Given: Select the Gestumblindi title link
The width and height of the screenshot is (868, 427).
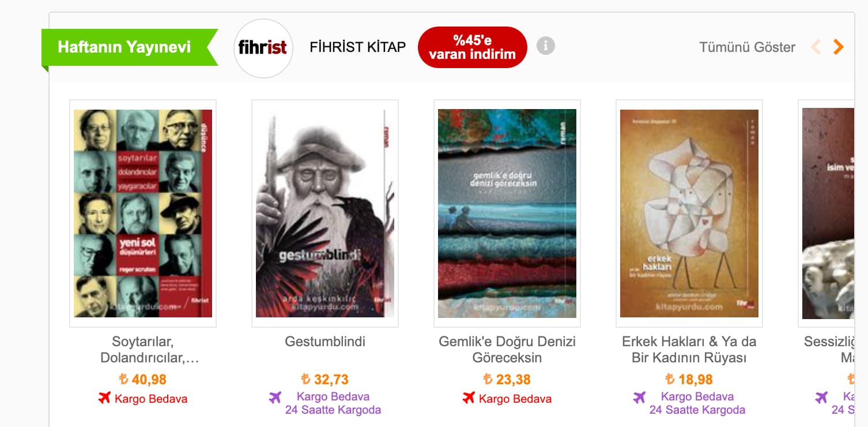Looking at the screenshot, I should point(325,342).
